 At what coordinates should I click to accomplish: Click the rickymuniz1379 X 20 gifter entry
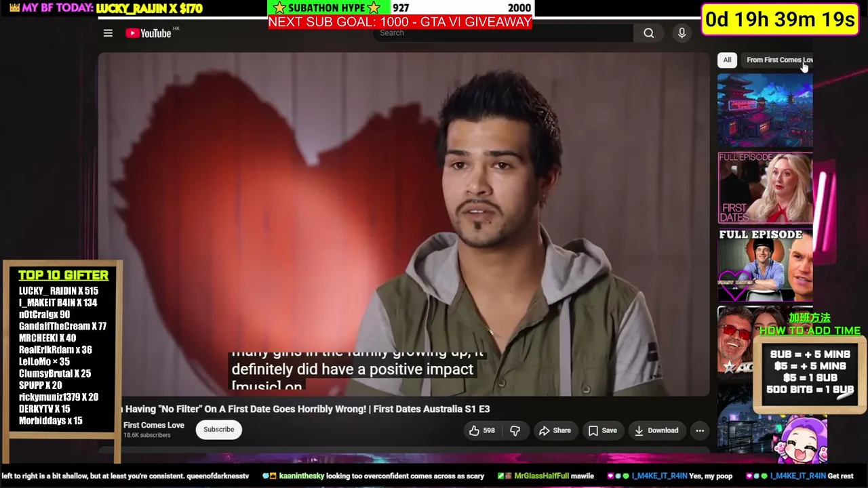(x=58, y=397)
